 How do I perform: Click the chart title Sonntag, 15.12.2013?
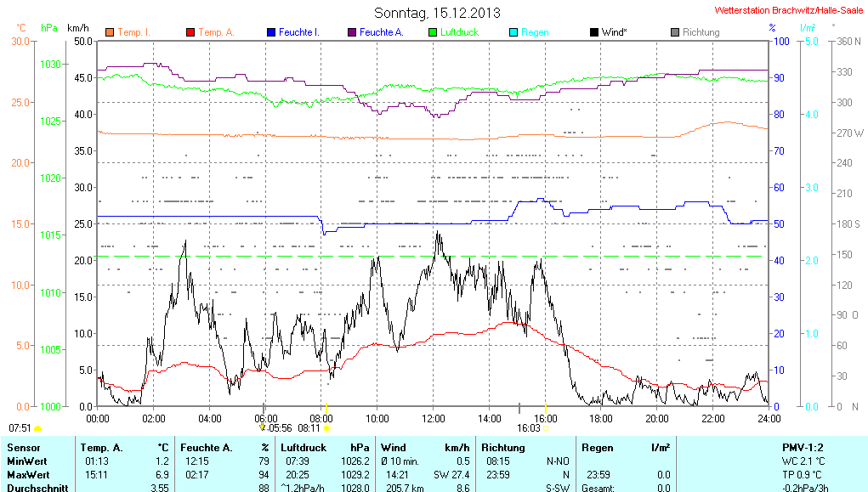[437, 13]
